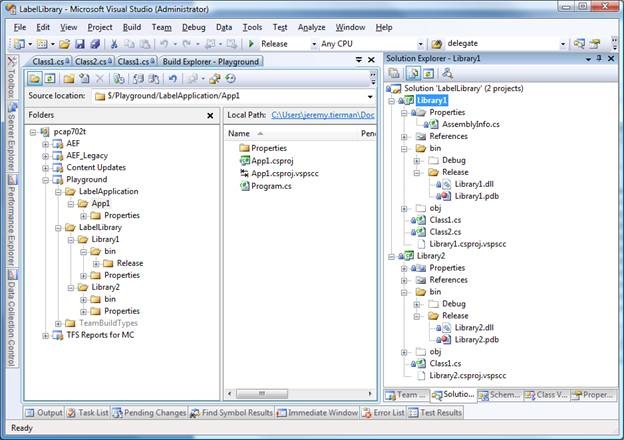Click the New Project toolbar icon
Screen dimensions: 624x440
point(19,44)
